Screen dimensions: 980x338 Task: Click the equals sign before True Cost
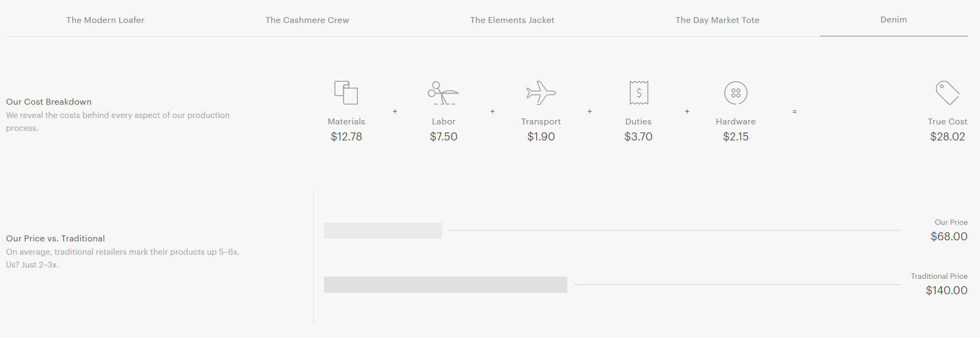click(x=794, y=112)
